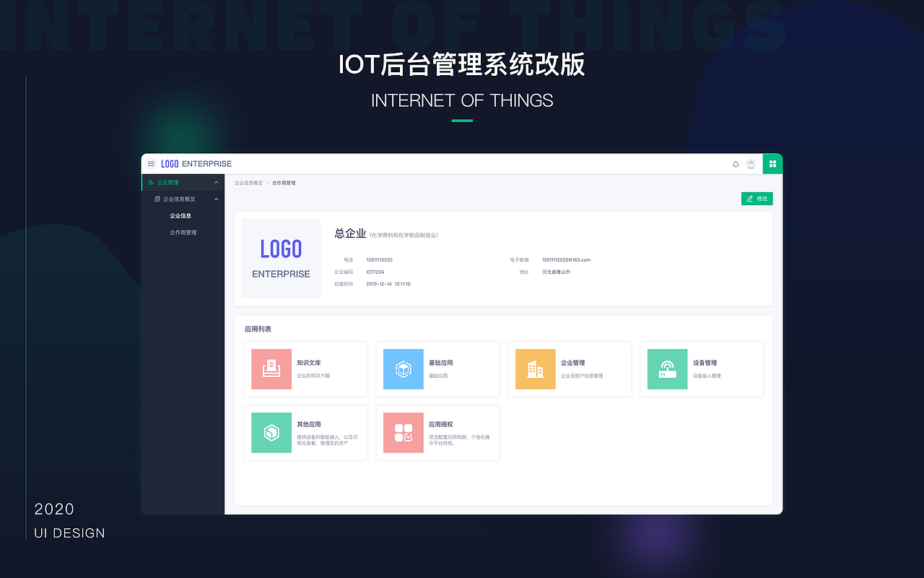Click the 企业及租户信息管理 description text
The image size is (924, 578).
582,376
